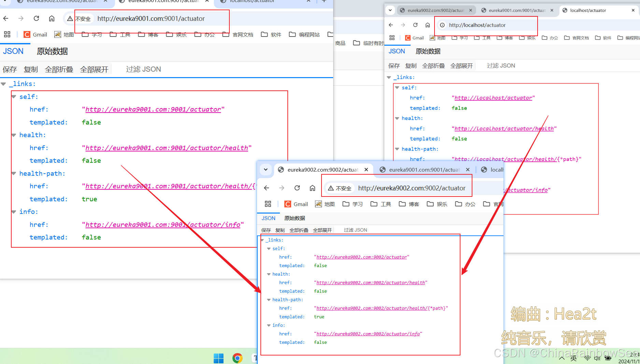Click home icon in eureka9002 window
The height and width of the screenshot is (364, 640).
pos(312,188)
